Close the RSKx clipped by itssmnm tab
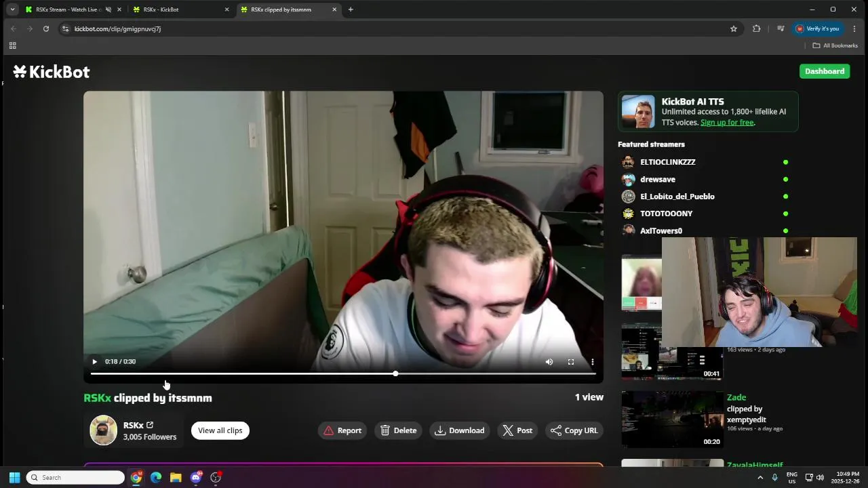868x488 pixels. click(x=334, y=9)
